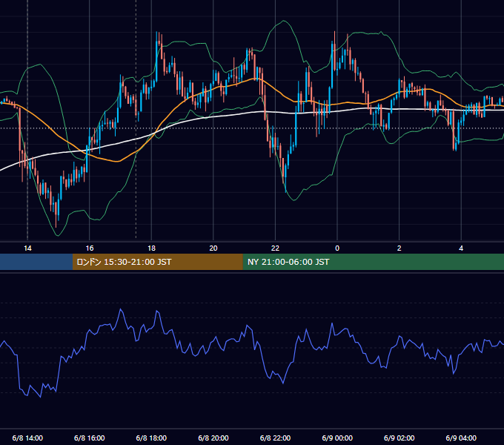The height and width of the screenshot is (445, 504).
Task: Click the 14 hour axis label
Action: 27,248
